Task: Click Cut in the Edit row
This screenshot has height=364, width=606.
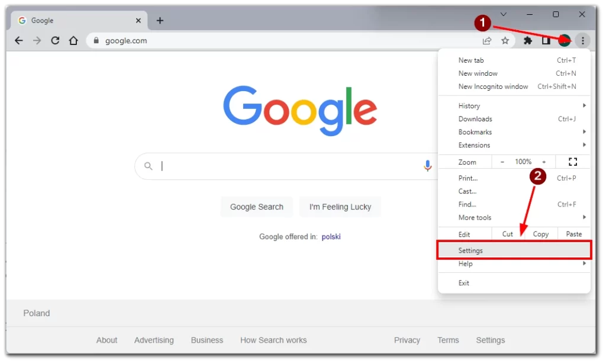Action: pos(508,234)
